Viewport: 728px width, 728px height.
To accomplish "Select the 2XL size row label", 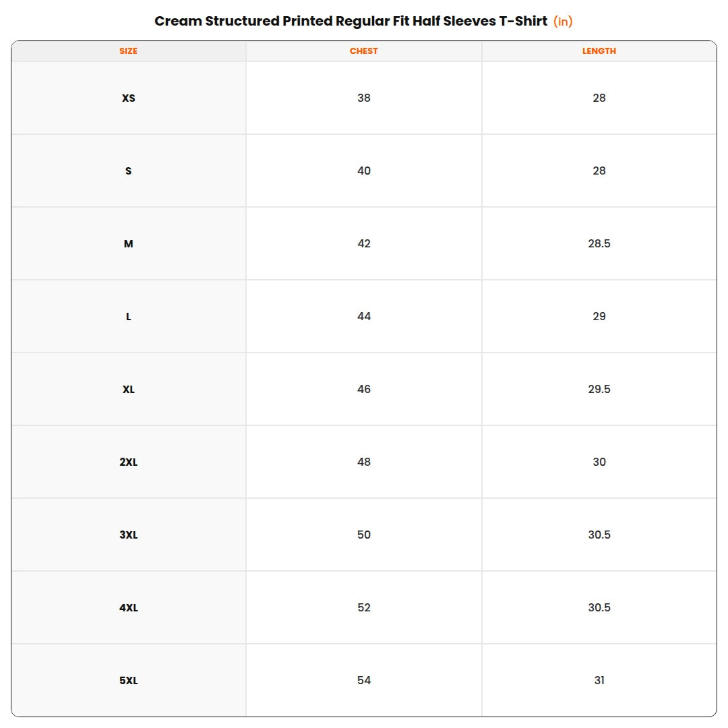I will pos(129,462).
